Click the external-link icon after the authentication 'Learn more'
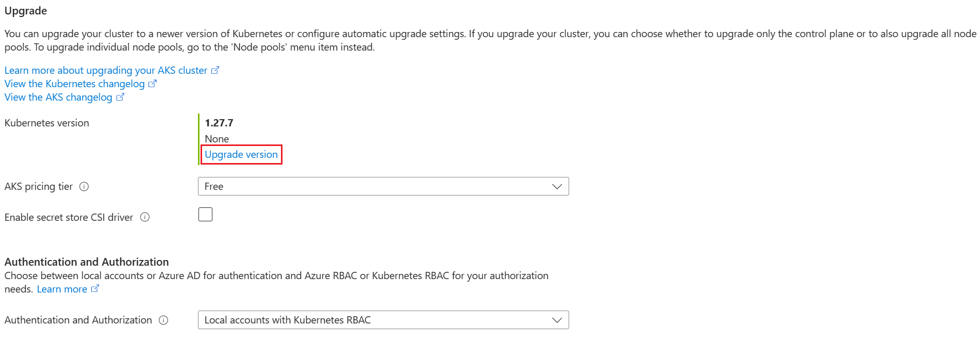980x341 pixels. pos(95,289)
